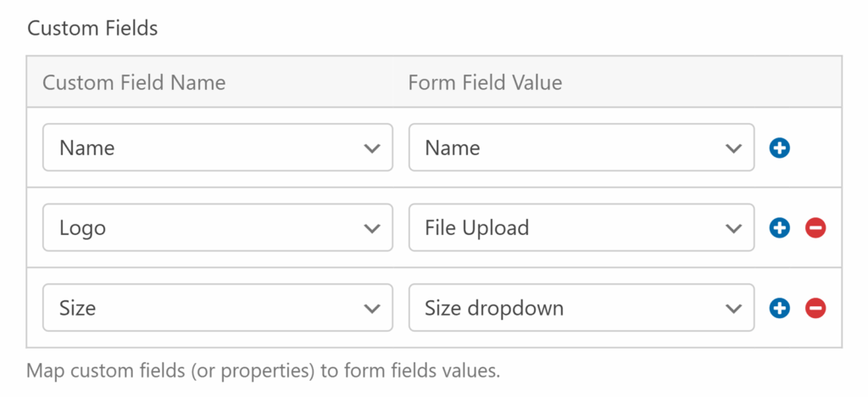The width and height of the screenshot is (868, 397).
Task: Click the chevron in the Name custom field select
Action: coord(371,148)
